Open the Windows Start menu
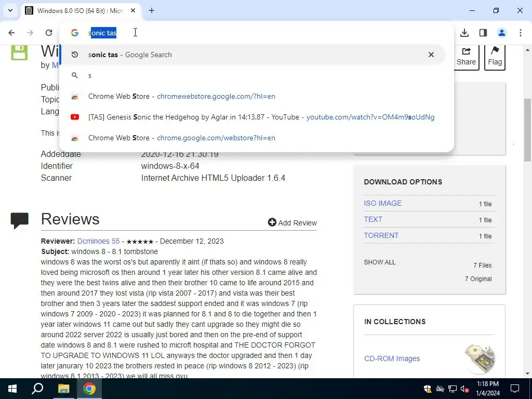The width and height of the screenshot is (532, 399). point(12,389)
